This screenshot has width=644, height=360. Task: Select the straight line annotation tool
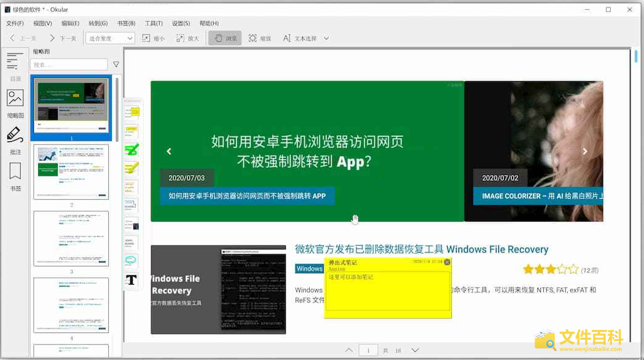(x=132, y=187)
